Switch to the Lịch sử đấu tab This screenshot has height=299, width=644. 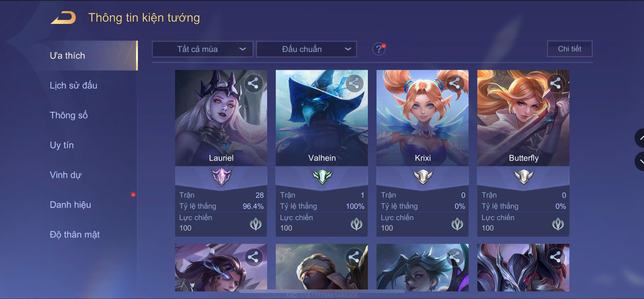(73, 86)
